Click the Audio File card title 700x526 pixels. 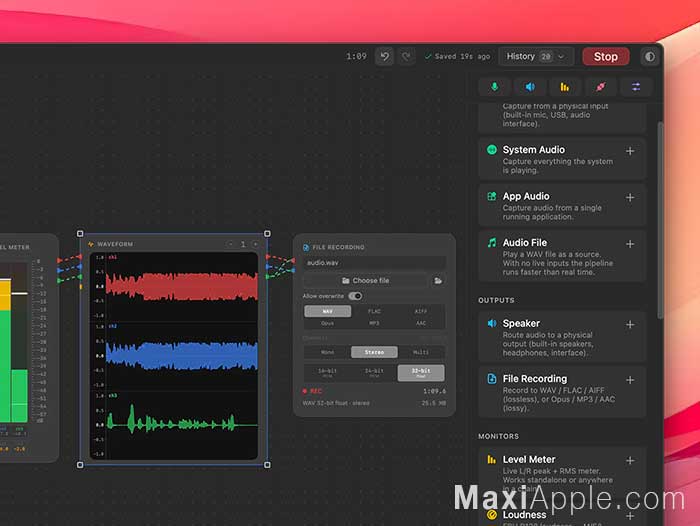pyautogui.click(x=525, y=242)
